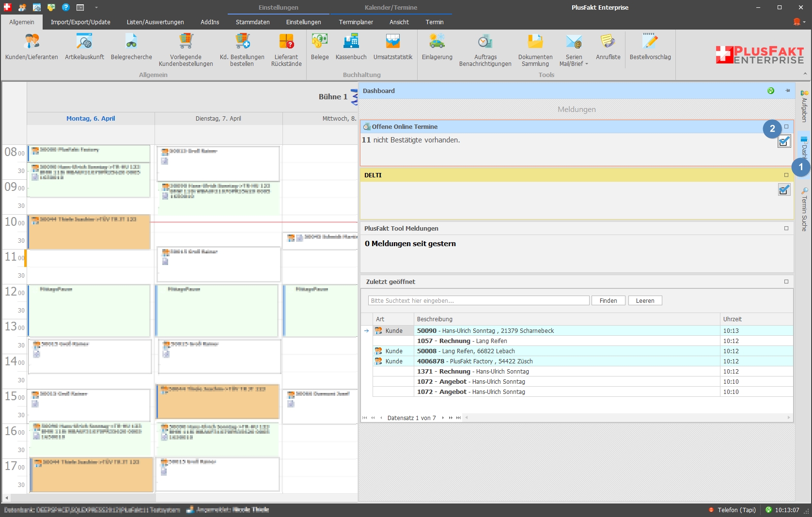The width and height of the screenshot is (812, 517).
Task: Select row 1371 Rechnung Hans-Ulrich Sonntag
Action: click(x=583, y=371)
